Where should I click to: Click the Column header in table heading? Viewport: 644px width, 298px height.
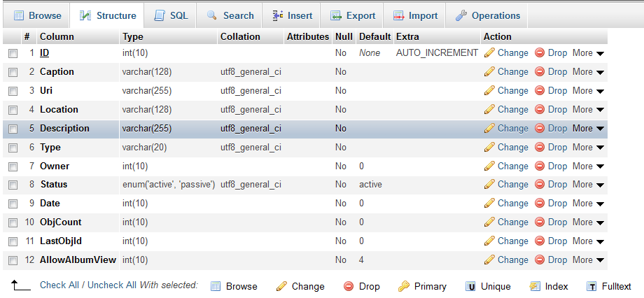click(x=57, y=36)
